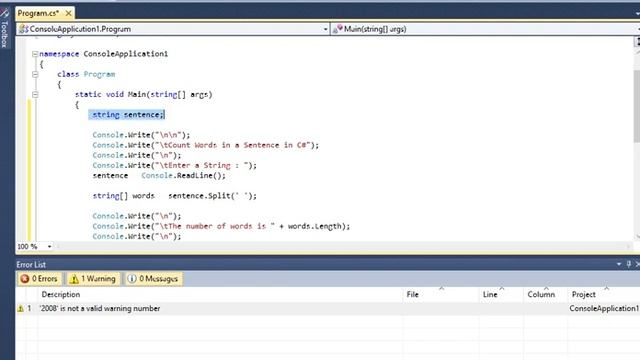Click the 'number of words is' code line
Screen dimensions: 640x360
pos(221,227)
